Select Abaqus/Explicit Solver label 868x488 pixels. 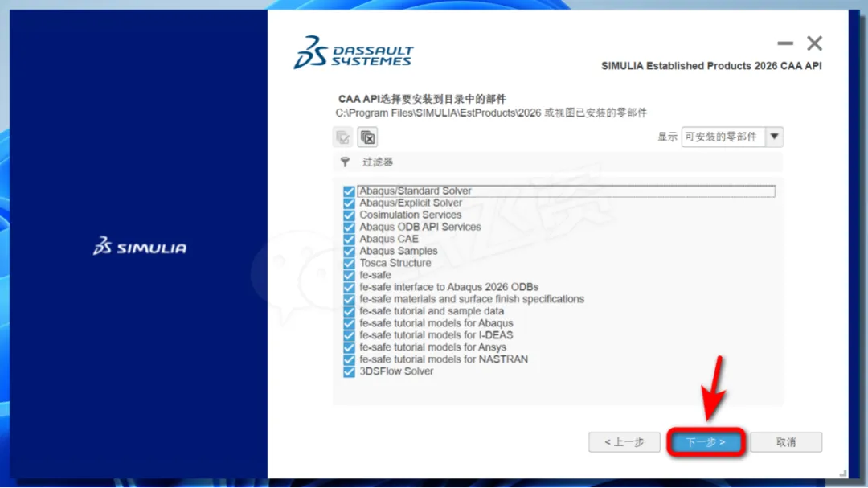(411, 203)
